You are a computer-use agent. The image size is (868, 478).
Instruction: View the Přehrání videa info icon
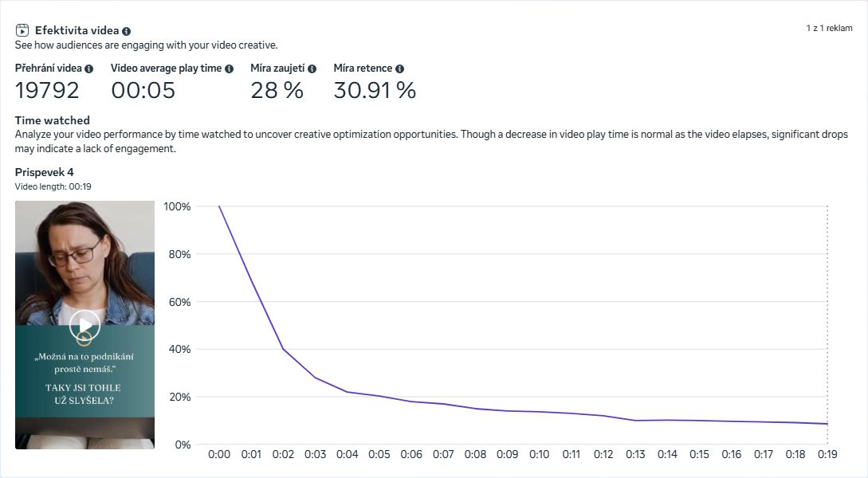(90, 69)
